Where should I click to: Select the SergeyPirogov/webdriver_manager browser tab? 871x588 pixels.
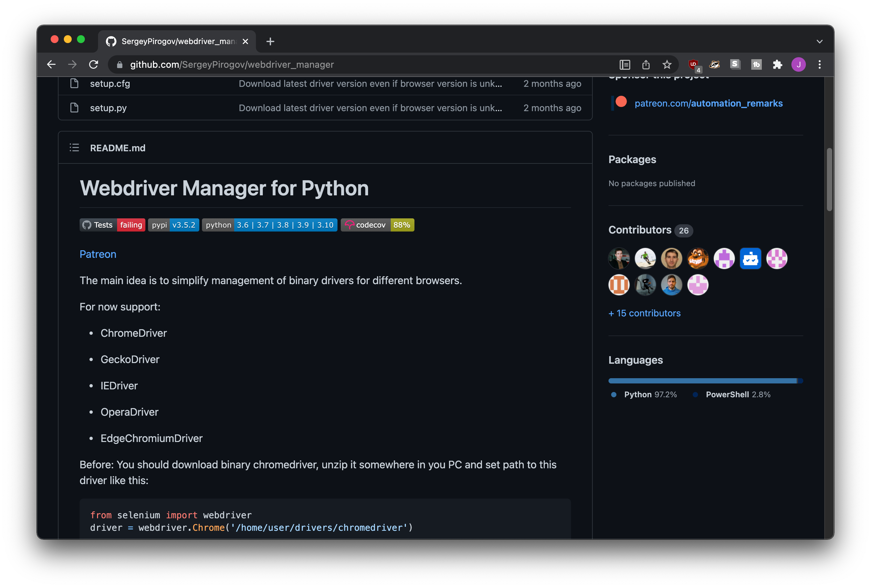176,41
